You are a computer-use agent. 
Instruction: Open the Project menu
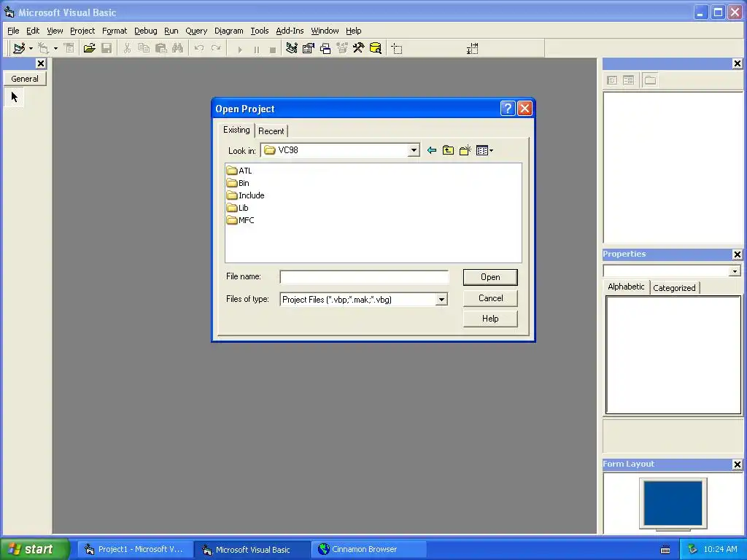tap(82, 31)
